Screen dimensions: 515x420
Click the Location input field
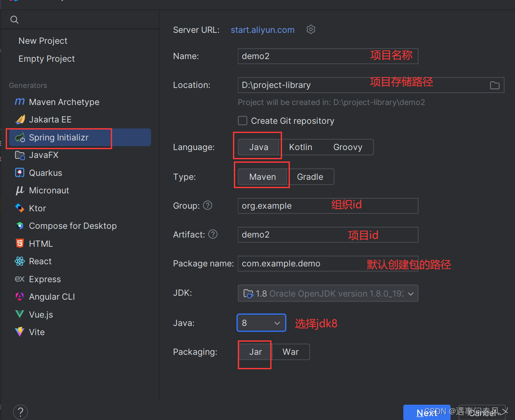pos(371,85)
